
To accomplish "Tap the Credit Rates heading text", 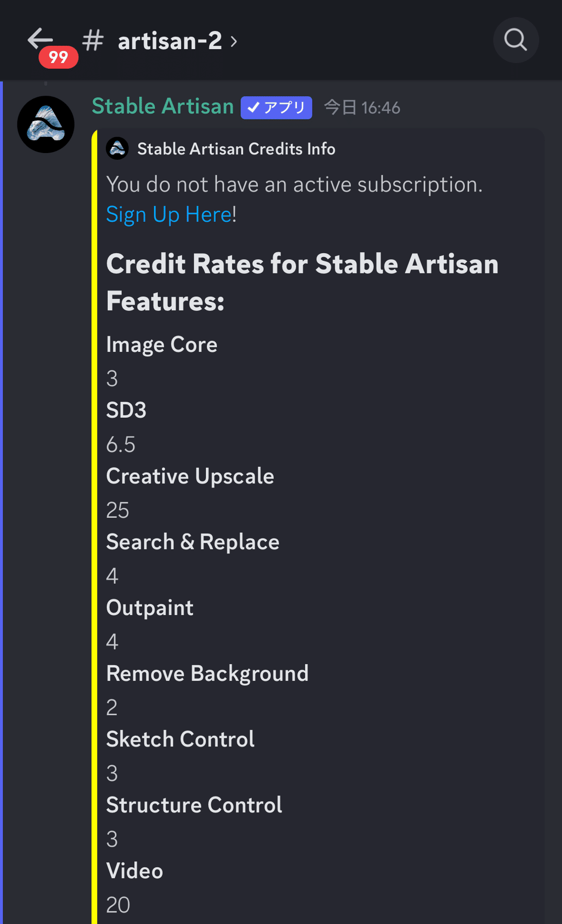I will pos(302,282).
